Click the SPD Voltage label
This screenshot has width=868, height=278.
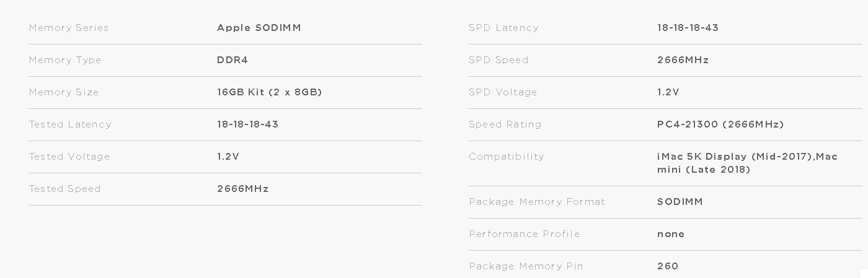(503, 92)
